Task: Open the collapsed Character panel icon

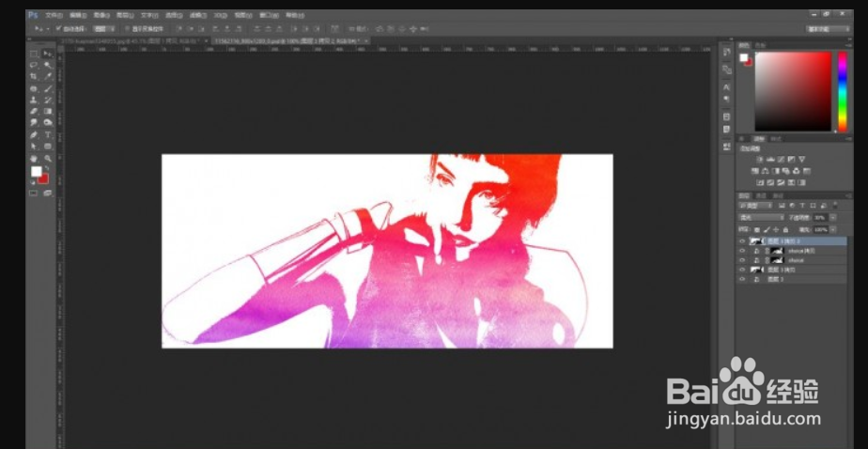Action: [x=727, y=87]
